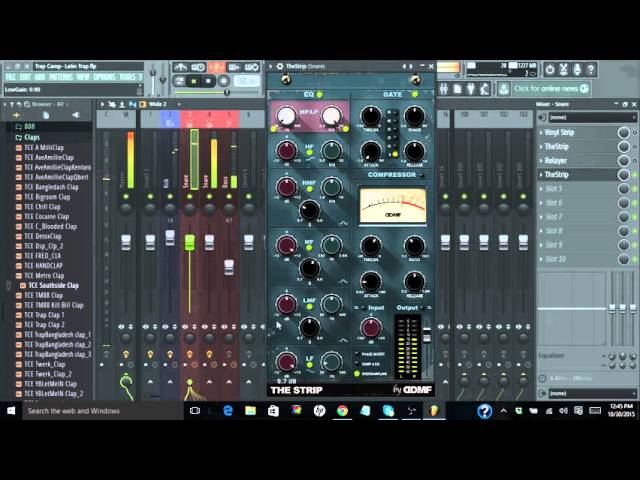This screenshot has height=480, width=640.
Task: Open Google Chrome from the taskbar
Action: pos(342,411)
